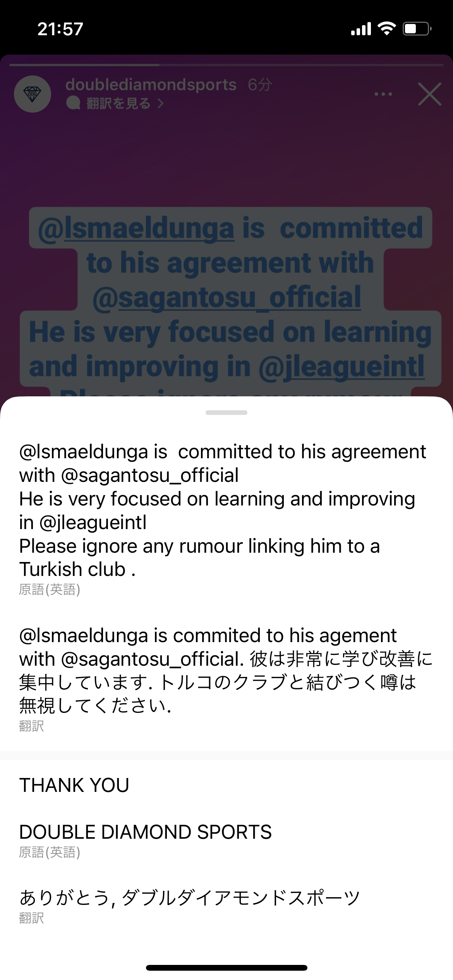Select the original English caption text

(x=223, y=511)
